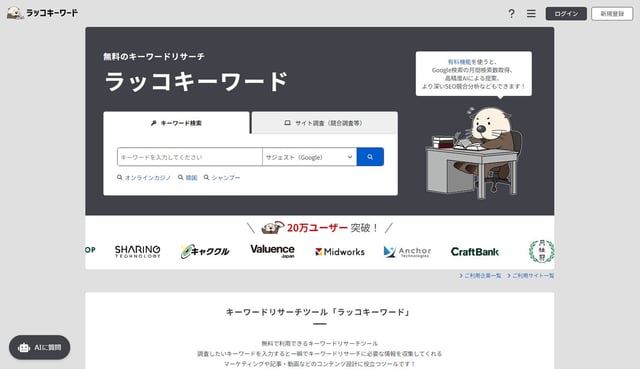The image size is (640, 369).
Task: Focus the keyword input field
Action: [189, 157]
